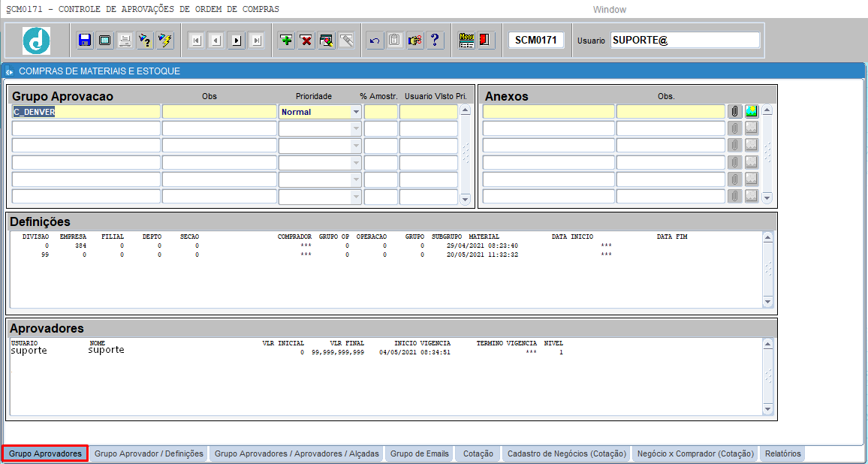This screenshot has width=868, height=464.
Task: Go to next record
Action: (x=237, y=41)
